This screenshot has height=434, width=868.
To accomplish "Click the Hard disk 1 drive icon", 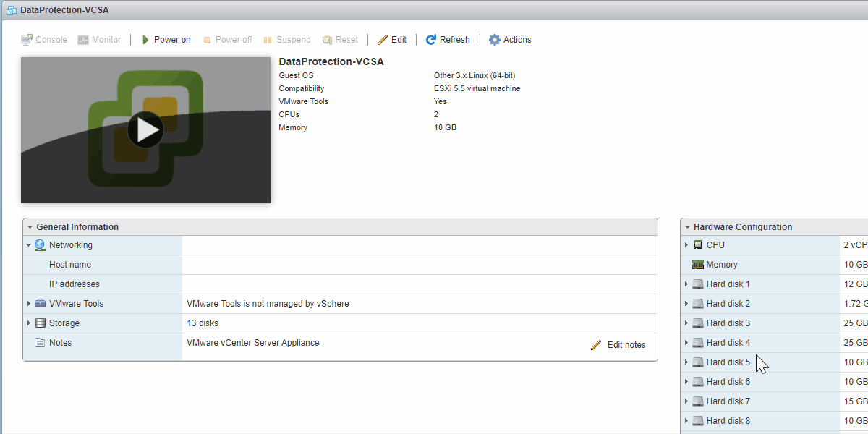I will (698, 284).
